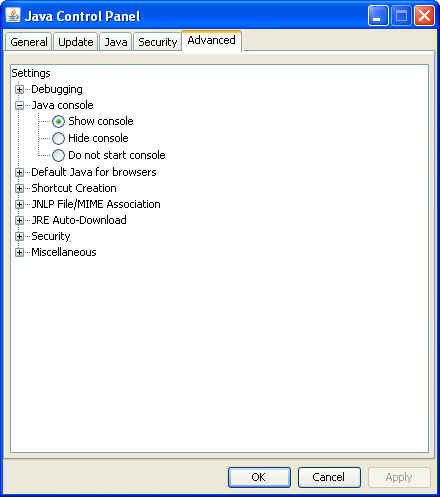Open the Security tab
Screen dimensions: 440x497
pos(158,42)
